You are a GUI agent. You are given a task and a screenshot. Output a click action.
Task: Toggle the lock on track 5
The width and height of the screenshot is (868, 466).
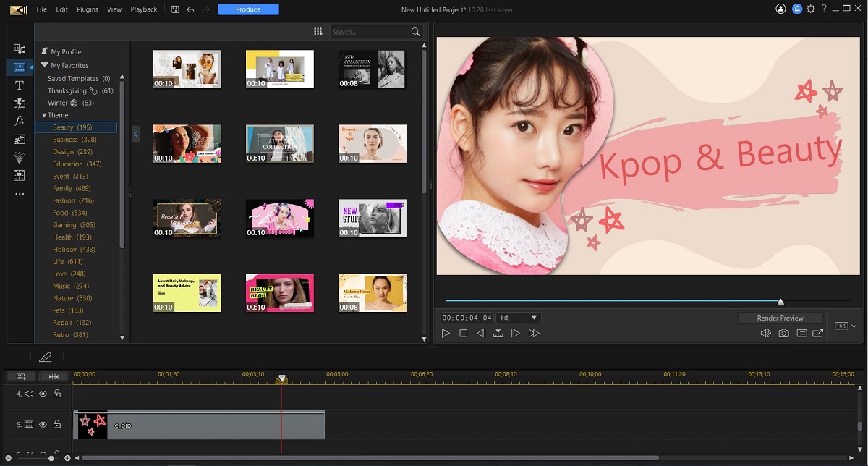(56, 425)
